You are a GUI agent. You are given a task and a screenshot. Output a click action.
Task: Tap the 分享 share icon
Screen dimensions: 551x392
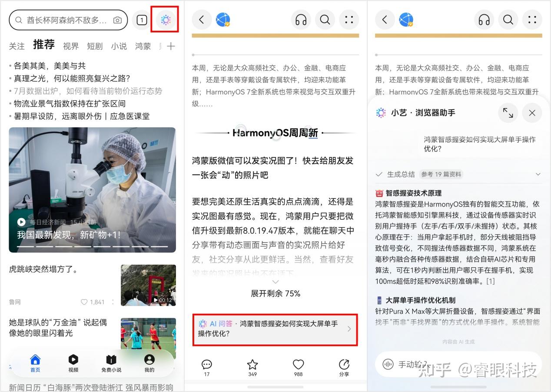tap(344, 367)
